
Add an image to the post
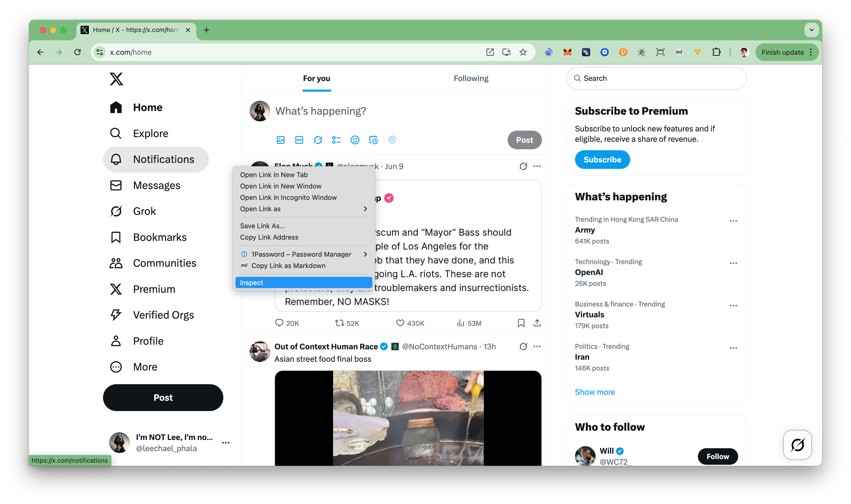pyautogui.click(x=280, y=140)
